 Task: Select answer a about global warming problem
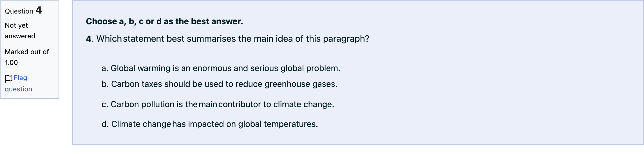pos(221,68)
